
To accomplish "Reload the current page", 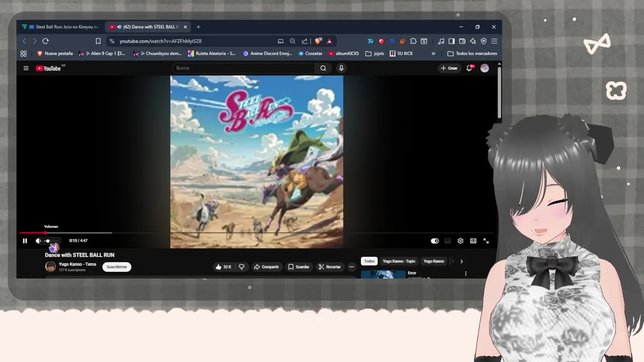I will pyautogui.click(x=45, y=41).
